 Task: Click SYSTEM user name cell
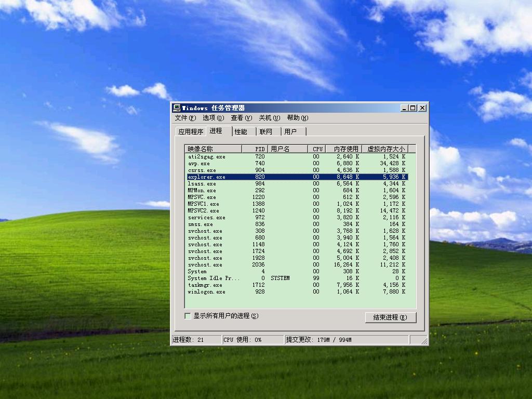click(x=280, y=278)
